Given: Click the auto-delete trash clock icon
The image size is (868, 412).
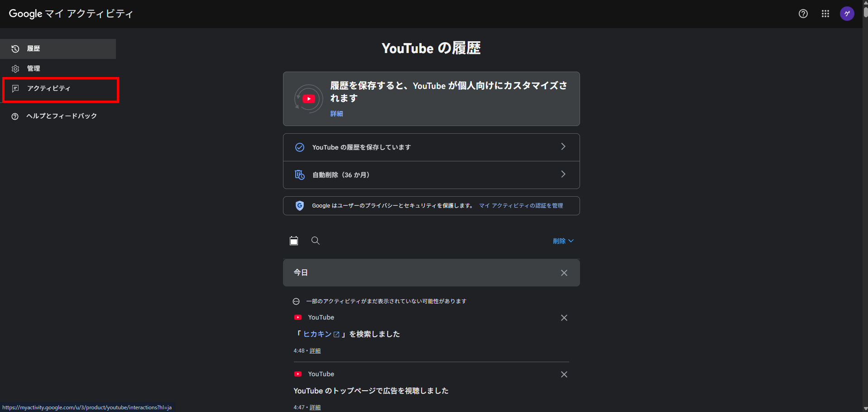Looking at the screenshot, I should 300,175.
